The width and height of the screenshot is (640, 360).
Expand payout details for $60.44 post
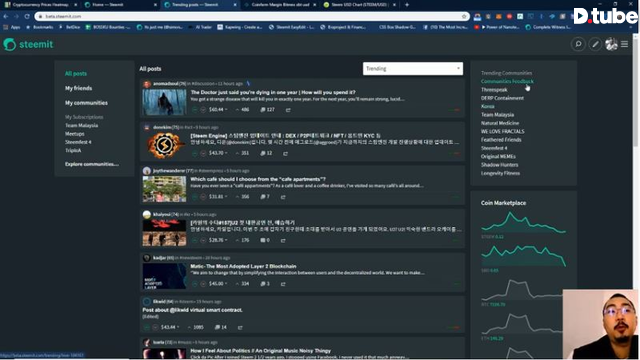218,110
